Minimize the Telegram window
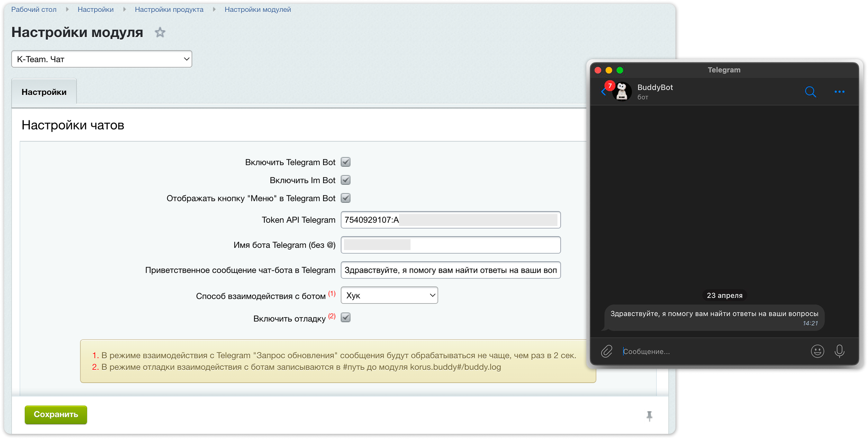Image resolution: width=868 pixels, height=439 pixels. pyautogui.click(x=609, y=70)
